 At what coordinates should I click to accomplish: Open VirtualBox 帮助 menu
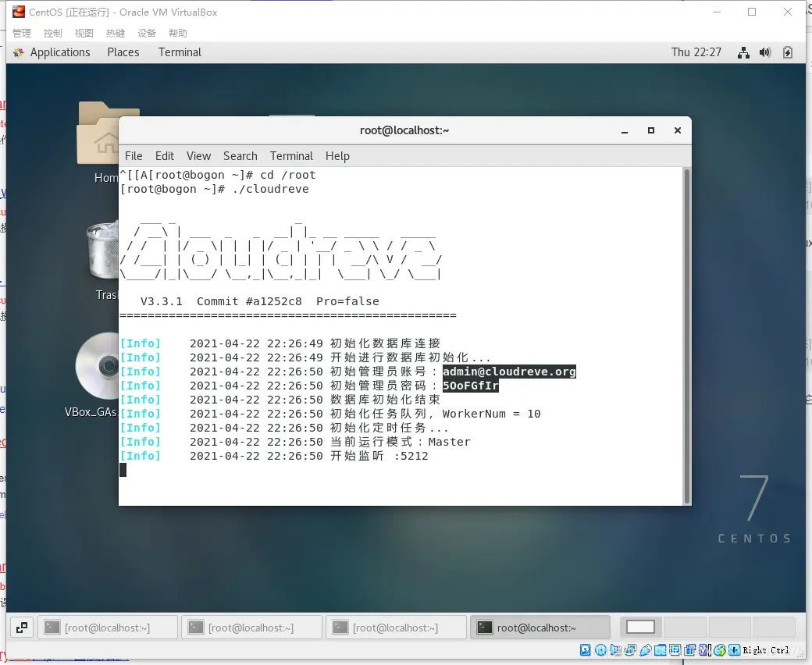(x=178, y=33)
